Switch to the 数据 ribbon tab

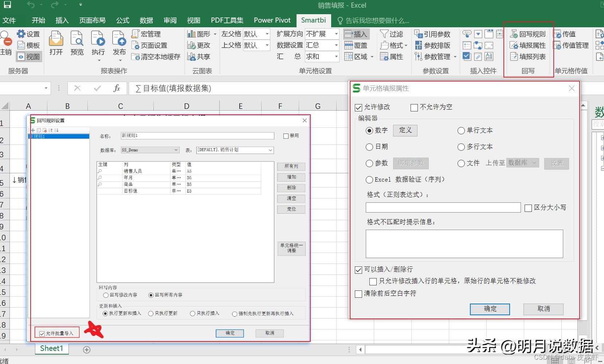click(146, 20)
